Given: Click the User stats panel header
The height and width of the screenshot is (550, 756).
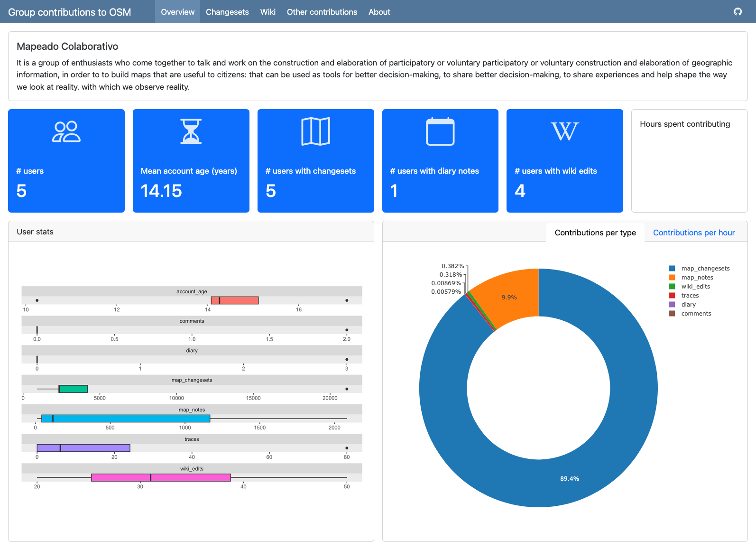Looking at the screenshot, I should (191, 232).
